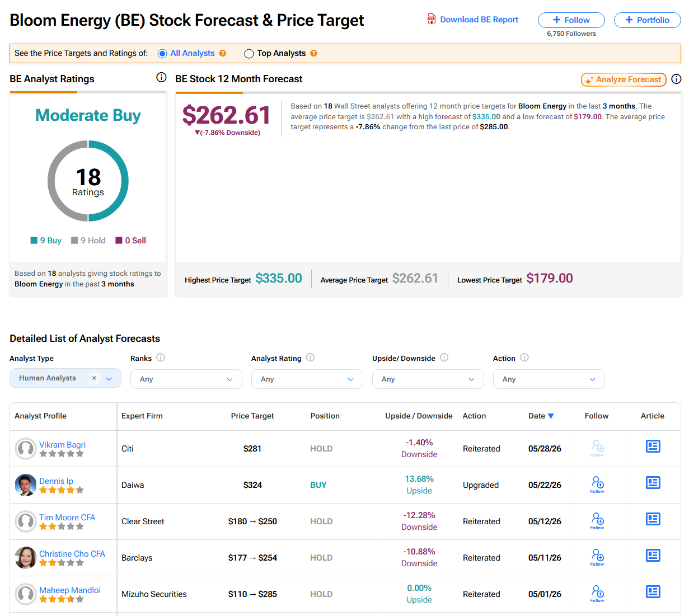Click the Upgraded action in the Daiwa row
The height and width of the screenshot is (616, 689).
point(481,485)
